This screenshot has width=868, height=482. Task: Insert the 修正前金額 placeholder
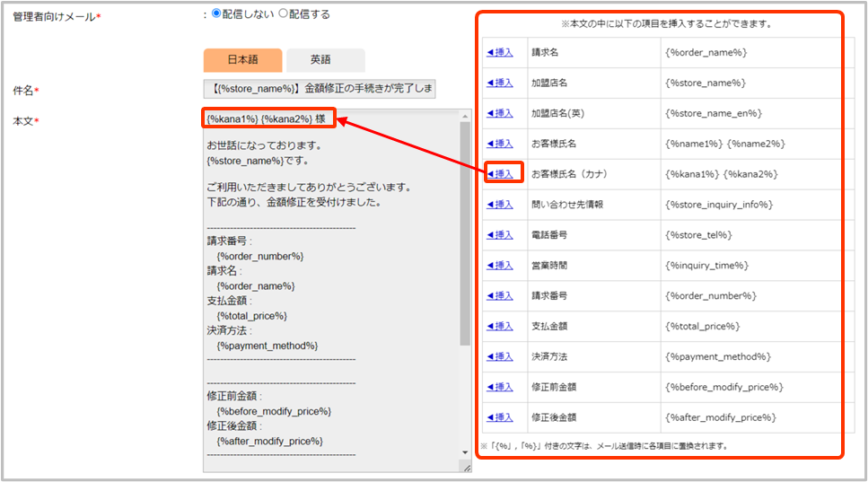click(500, 388)
